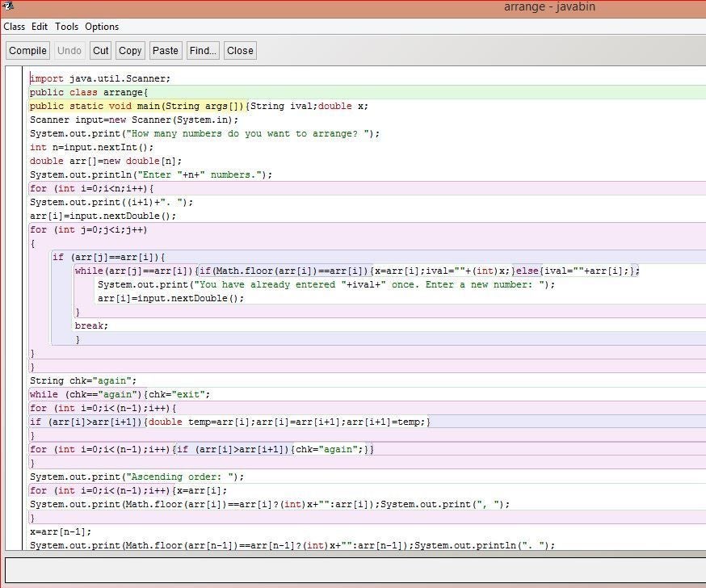Click the arrange - javabin title bar

tap(549, 6)
